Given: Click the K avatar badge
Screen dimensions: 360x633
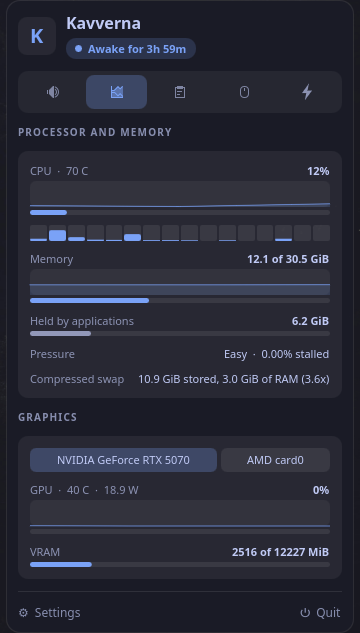Looking at the screenshot, I should (37, 36).
